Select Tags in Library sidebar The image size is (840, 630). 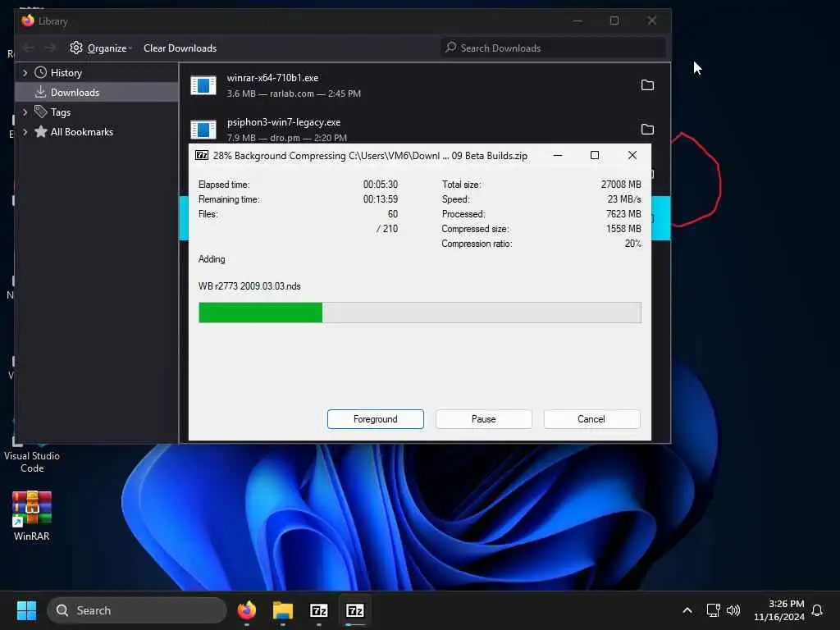click(61, 112)
